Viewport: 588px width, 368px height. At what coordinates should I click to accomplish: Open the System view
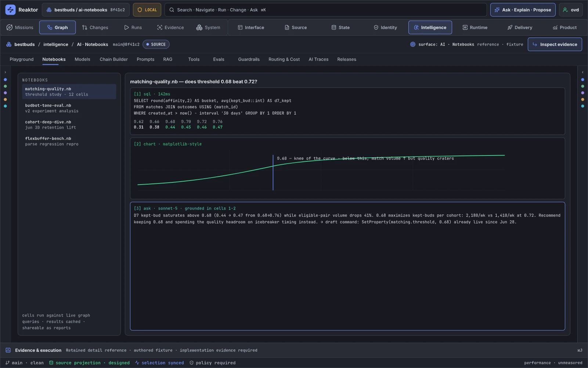coord(208,28)
